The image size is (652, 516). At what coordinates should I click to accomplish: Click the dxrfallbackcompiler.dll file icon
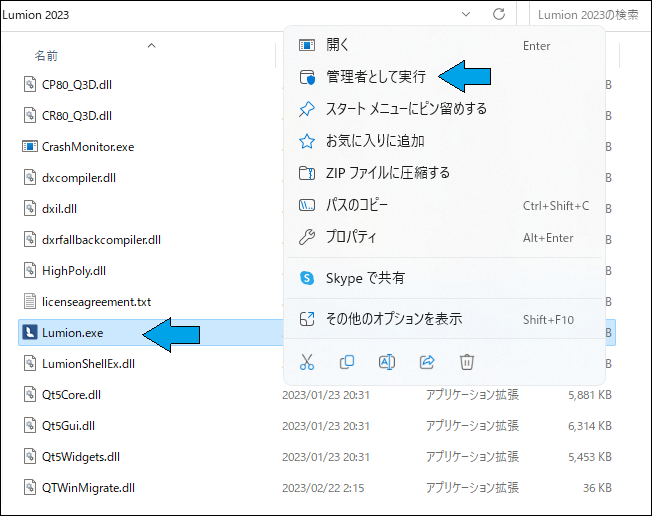point(30,239)
